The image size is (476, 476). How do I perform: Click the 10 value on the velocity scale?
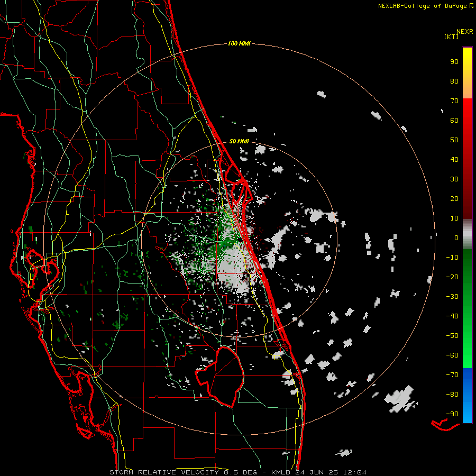[454, 218]
